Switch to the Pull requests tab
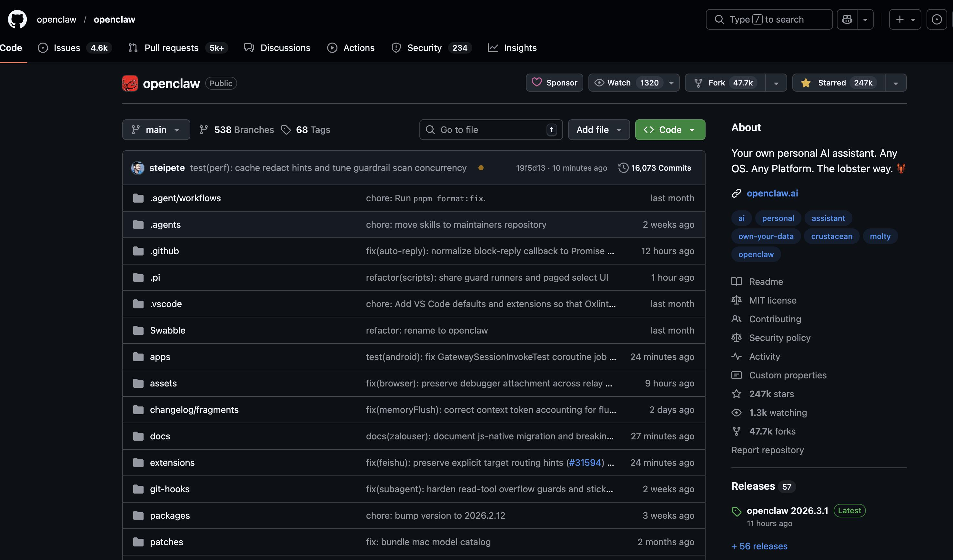 [x=171, y=48]
